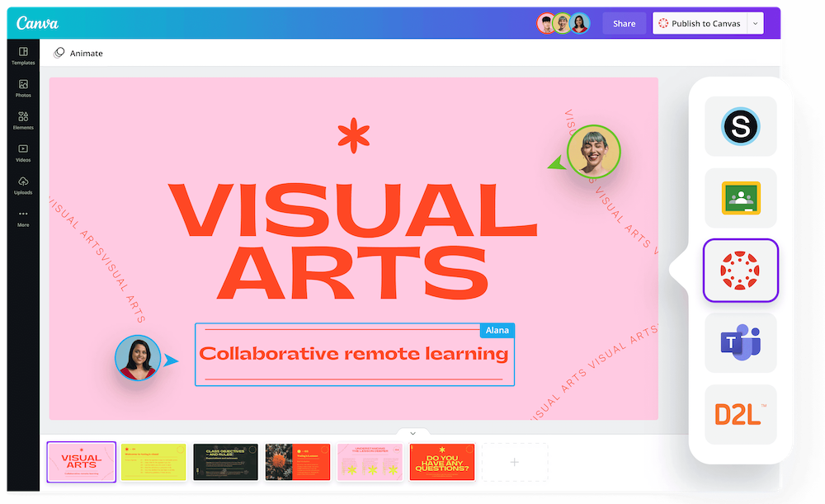825x504 pixels.
Task: Select the Collaborative remote learning text box
Action: (x=354, y=355)
